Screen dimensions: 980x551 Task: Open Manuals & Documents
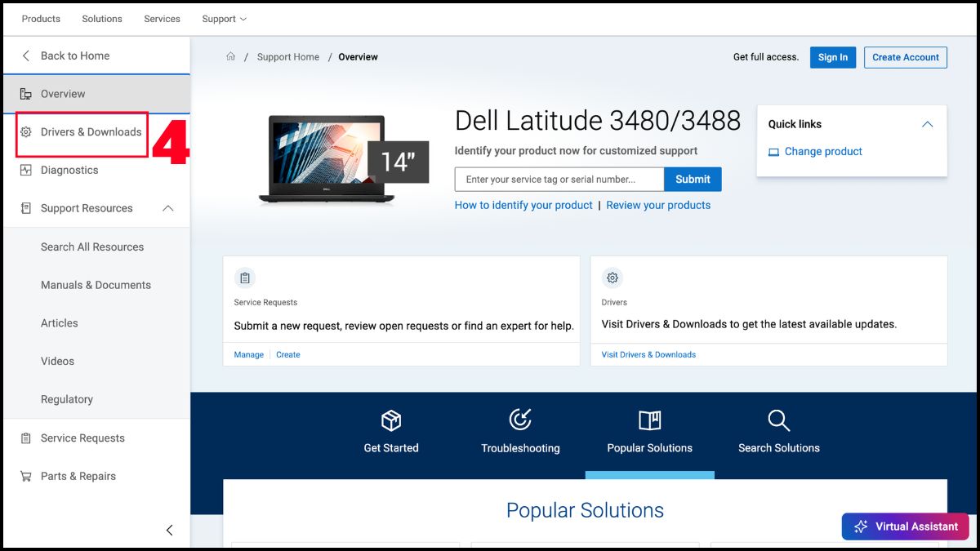click(96, 285)
